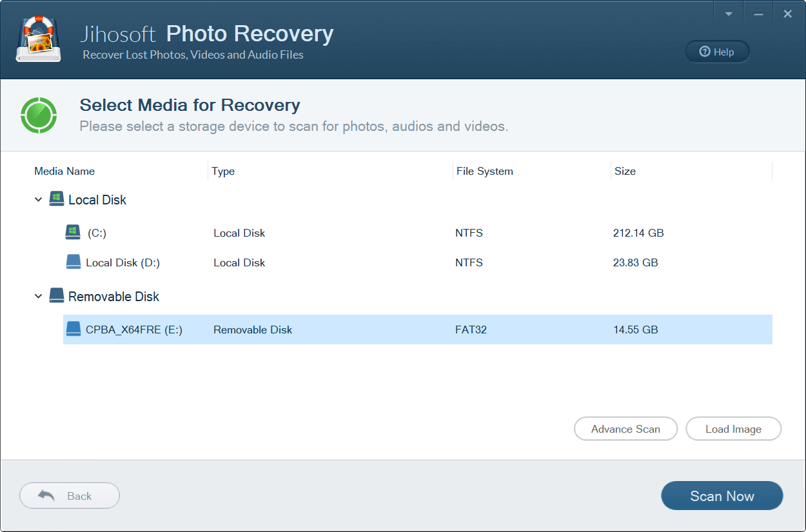Click the File System column header
806x532 pixels.
pyautogui.click(x=485, y=171)
